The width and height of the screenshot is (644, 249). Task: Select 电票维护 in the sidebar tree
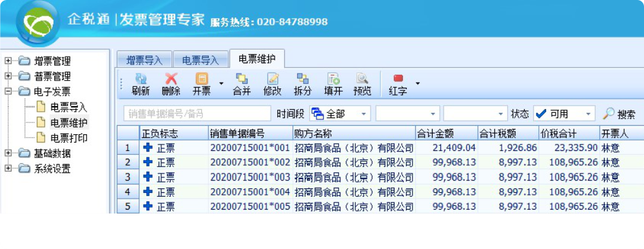click(x=68, y=123)
